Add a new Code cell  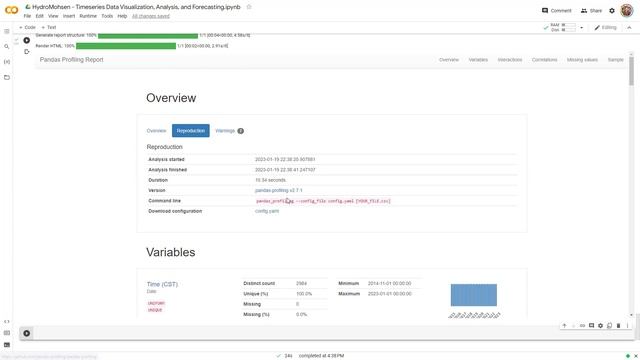click(x=27, y=27)
